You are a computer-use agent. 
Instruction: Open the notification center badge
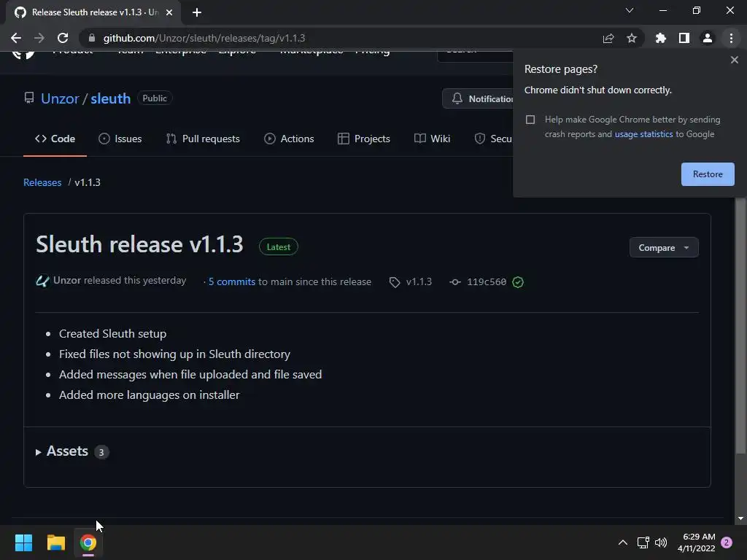[x=727, y=542]
